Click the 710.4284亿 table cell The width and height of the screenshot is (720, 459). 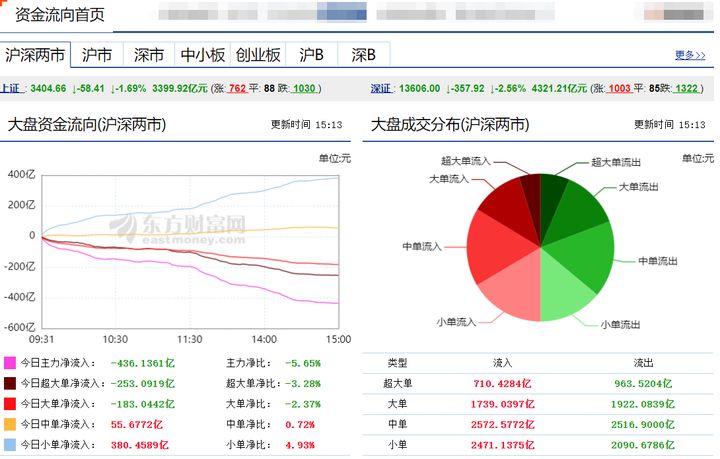click(x=502, y=383)
